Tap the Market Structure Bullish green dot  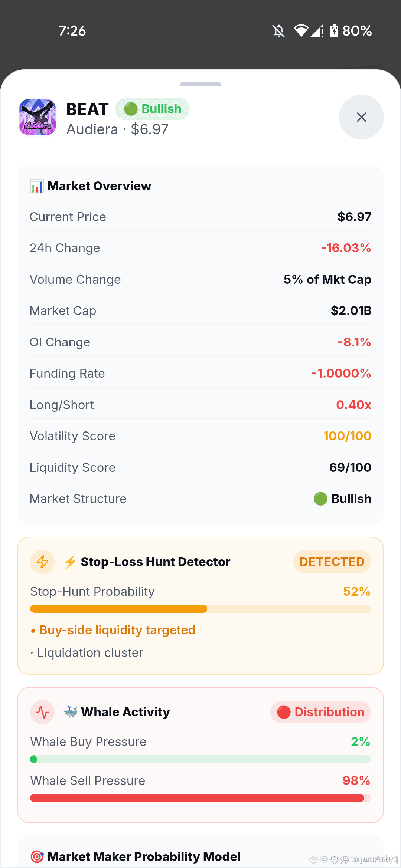pyautogui.click(x=320, y=499)
